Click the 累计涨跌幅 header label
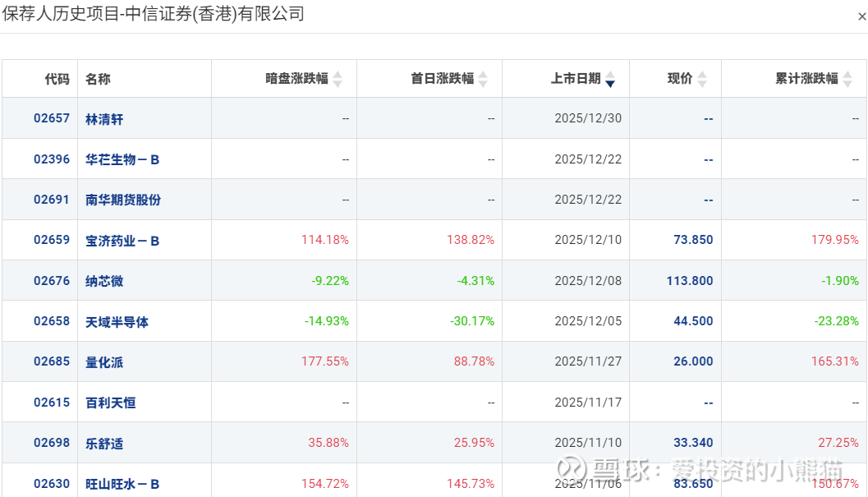The height and width of the screenshot is (497, 868). (806, 79)
